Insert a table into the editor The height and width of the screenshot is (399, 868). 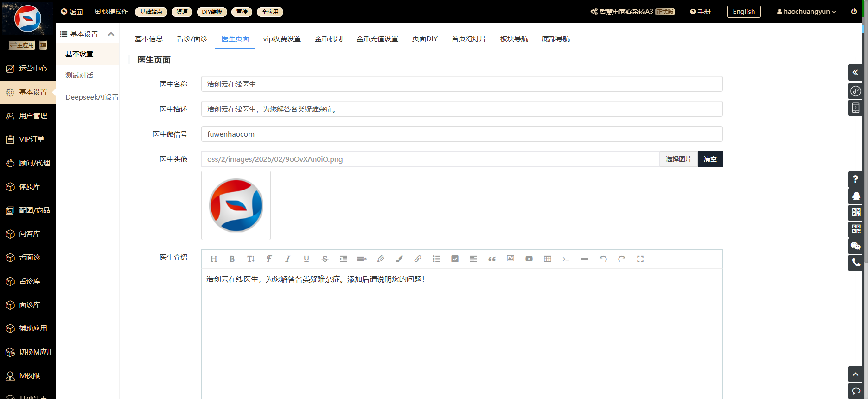pyautogui.click(x=548, y=259)
